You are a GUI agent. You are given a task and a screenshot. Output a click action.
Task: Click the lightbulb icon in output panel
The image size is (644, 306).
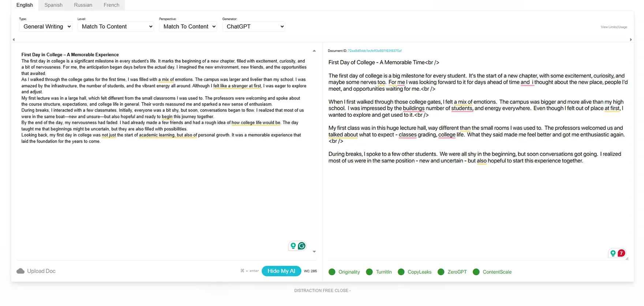[613, 253]
